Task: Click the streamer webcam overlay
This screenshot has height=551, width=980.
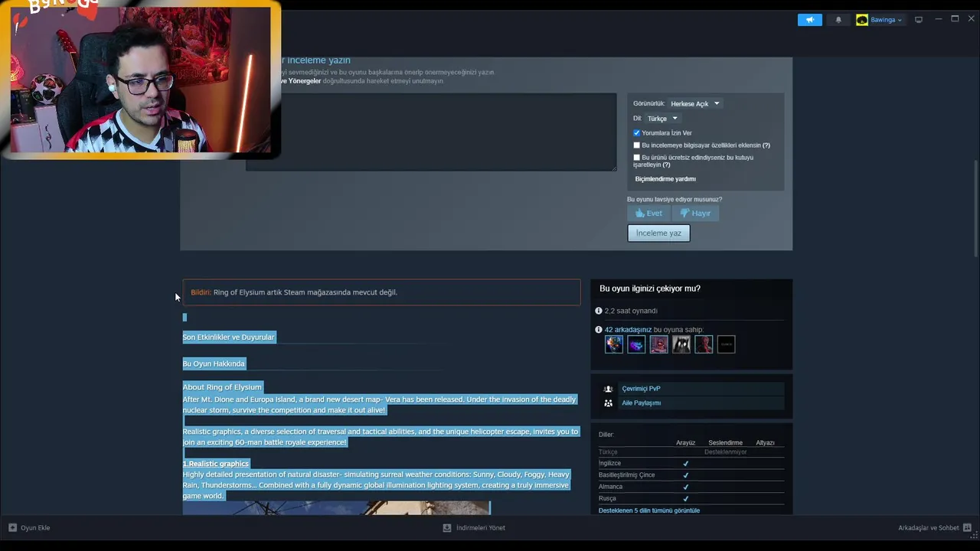Action: pos(142,79)
